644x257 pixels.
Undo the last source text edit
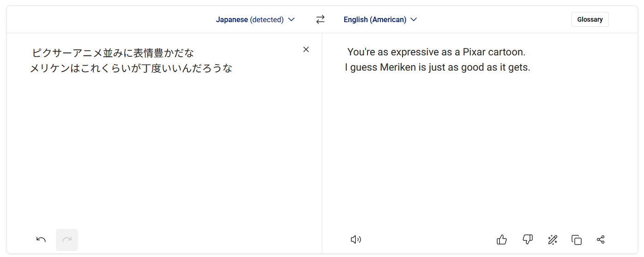click(41, 239)
